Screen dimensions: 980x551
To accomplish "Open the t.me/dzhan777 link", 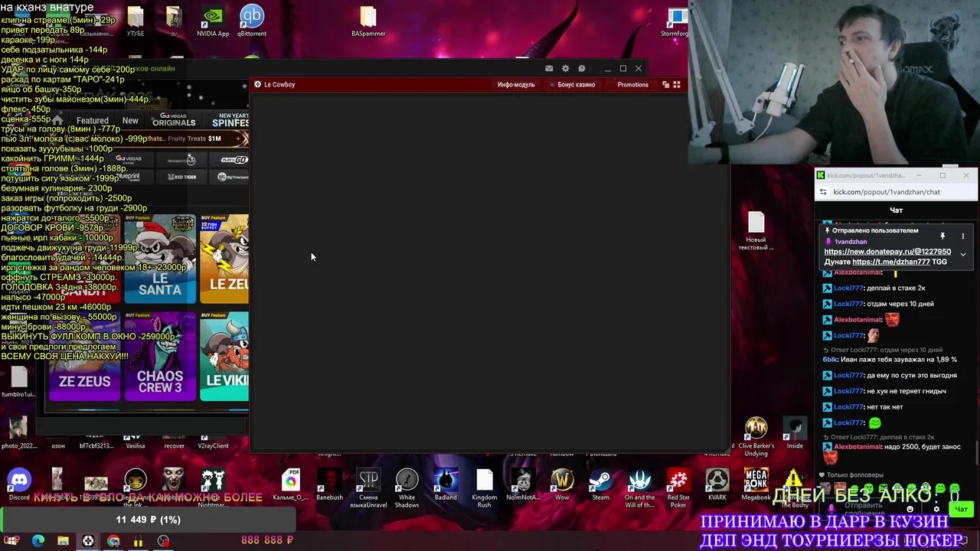I will [891, 262].
